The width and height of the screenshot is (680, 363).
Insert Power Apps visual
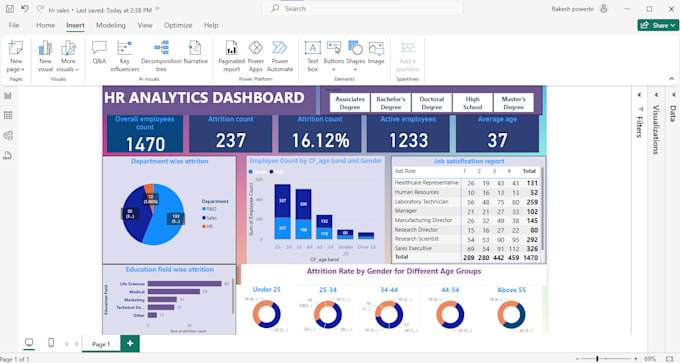(256, 56)
